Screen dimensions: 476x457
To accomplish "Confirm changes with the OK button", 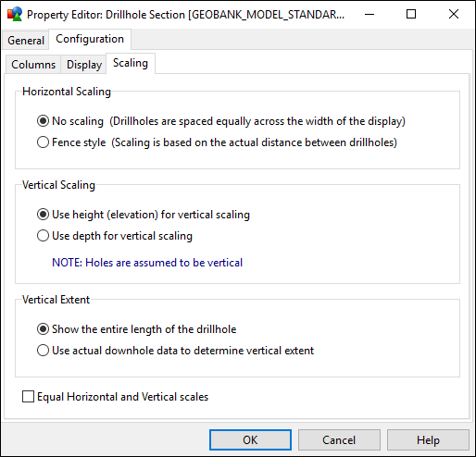I will point(250,440).
